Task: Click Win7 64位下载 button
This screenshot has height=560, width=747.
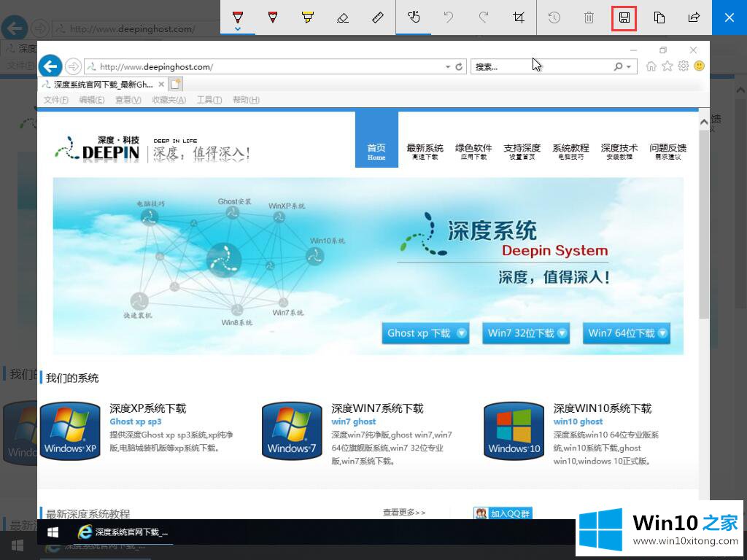Action: [627, 332]
